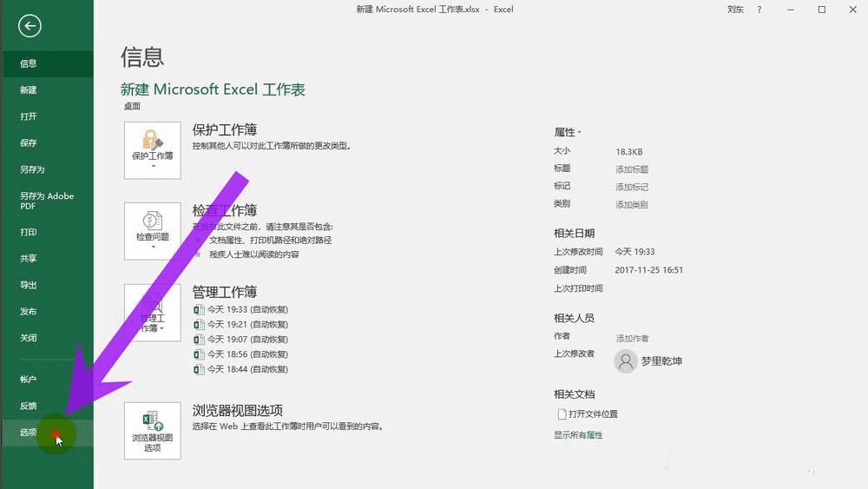Click the maximize/restore window button
Viewport: 868px width, 489px height.
[821, 10]
